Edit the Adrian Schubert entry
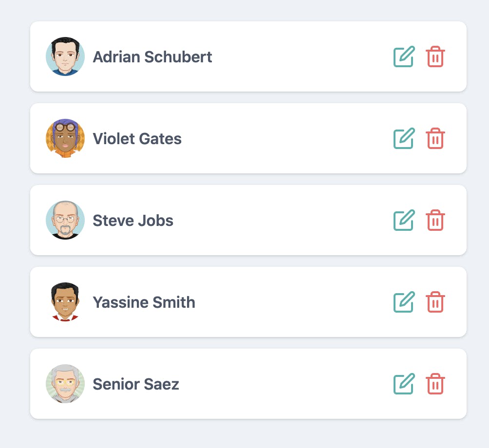Viewport: 489px width, 448px height. [404, 56]
